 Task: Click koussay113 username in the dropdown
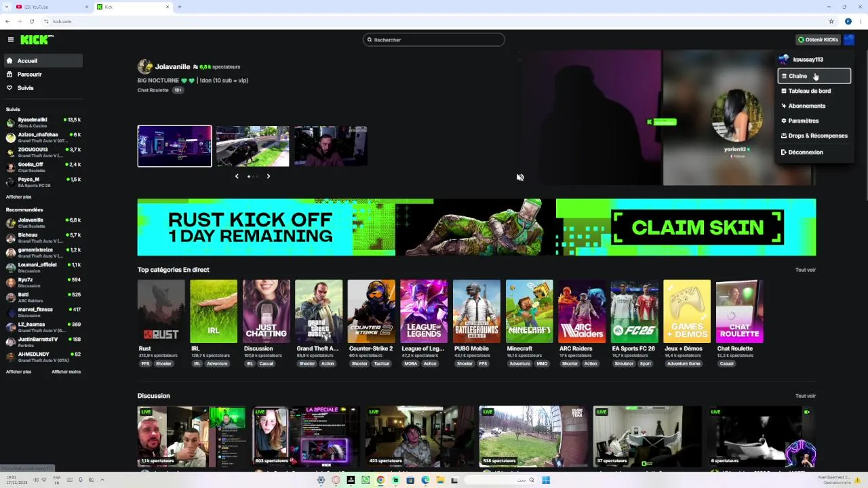coord(808,60)
